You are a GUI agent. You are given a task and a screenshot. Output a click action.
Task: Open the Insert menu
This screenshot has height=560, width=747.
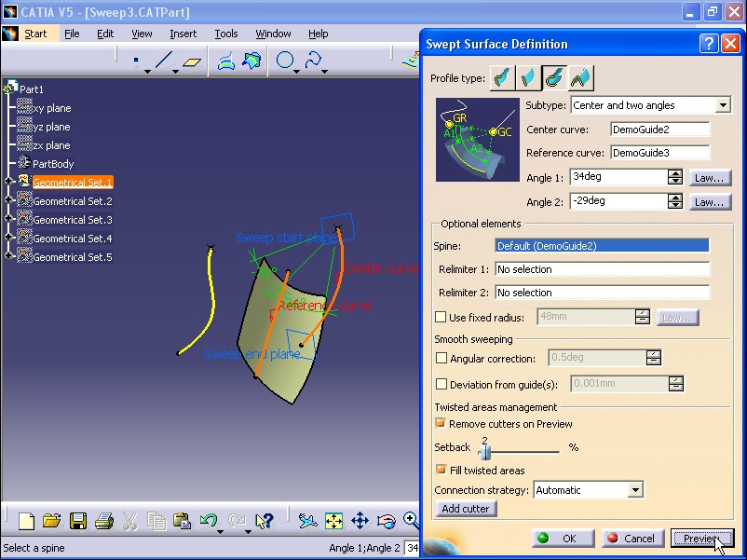pyautogui.click(x=183, y=33)
